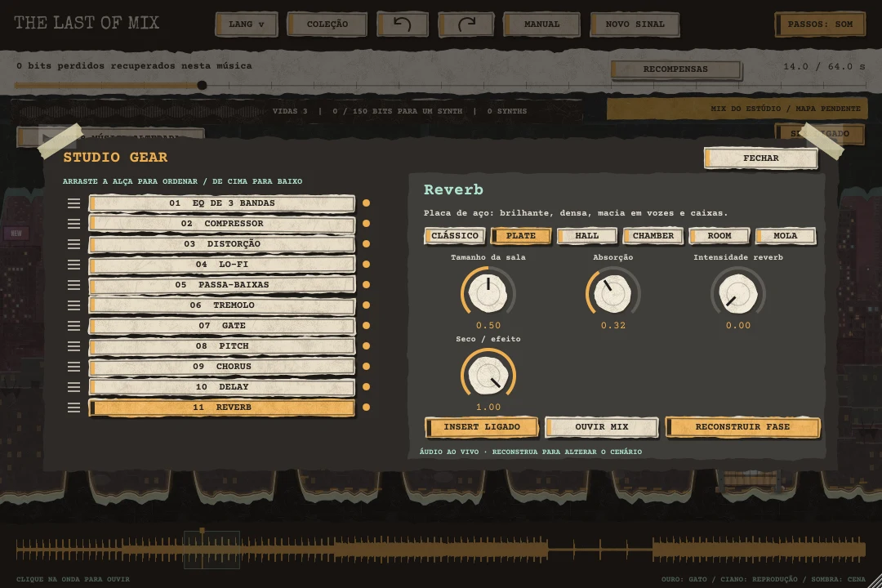This screenshot has height=588, width=882.
Task: Toggle the status dot for Pitch
Action: [x=366, y=346]
